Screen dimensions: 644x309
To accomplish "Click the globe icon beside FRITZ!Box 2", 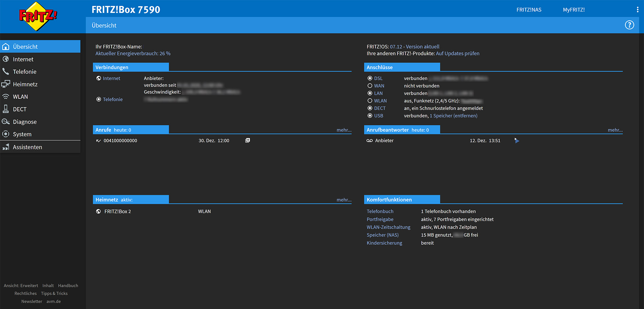I will 98,212.
